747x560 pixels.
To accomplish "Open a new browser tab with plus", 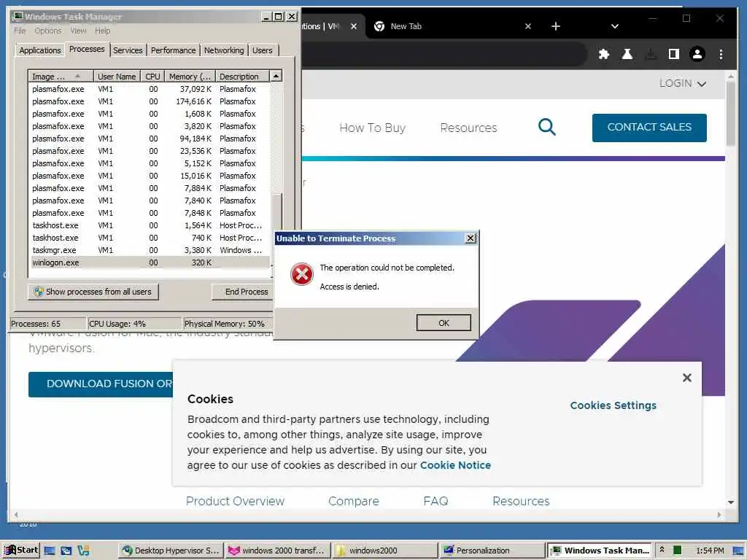I will click(555, 26).
